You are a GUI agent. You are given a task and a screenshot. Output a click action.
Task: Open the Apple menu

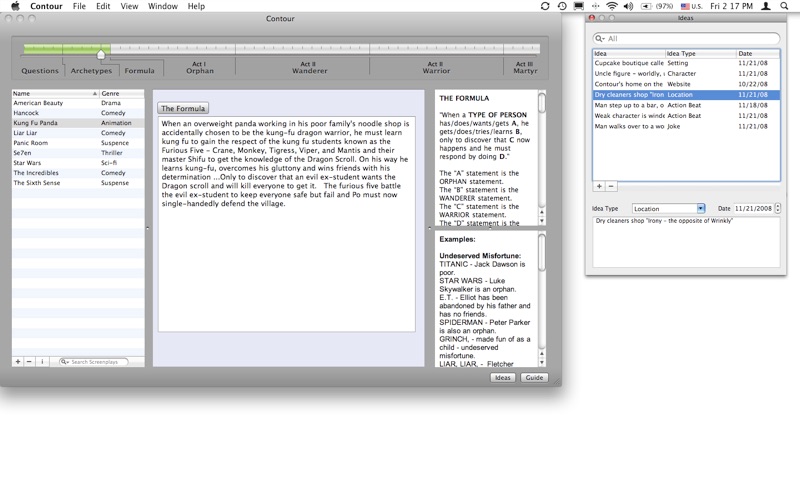click(15, 6)
